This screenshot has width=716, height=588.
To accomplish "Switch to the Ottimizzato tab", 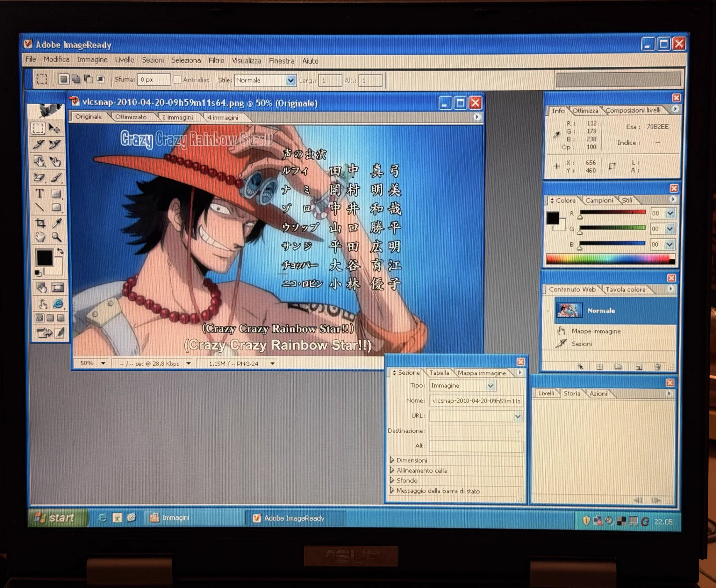I will coord(131,117).
